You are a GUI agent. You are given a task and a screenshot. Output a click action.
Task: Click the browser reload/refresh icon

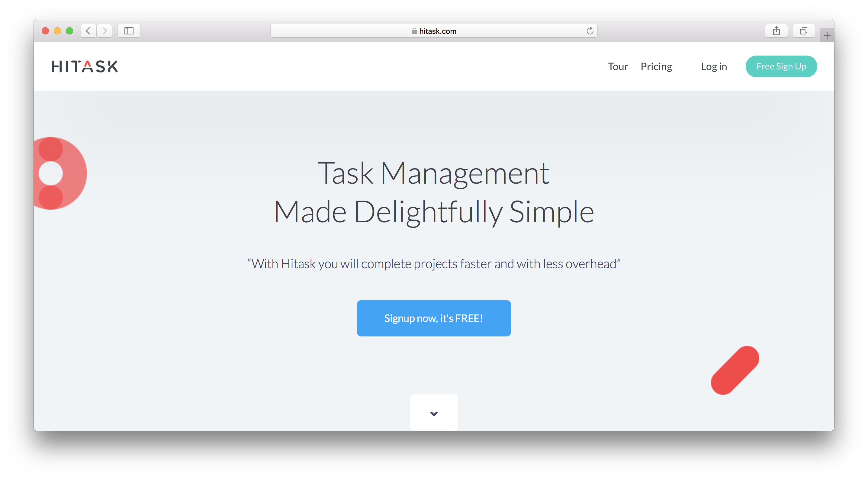(x=590, y=31)
